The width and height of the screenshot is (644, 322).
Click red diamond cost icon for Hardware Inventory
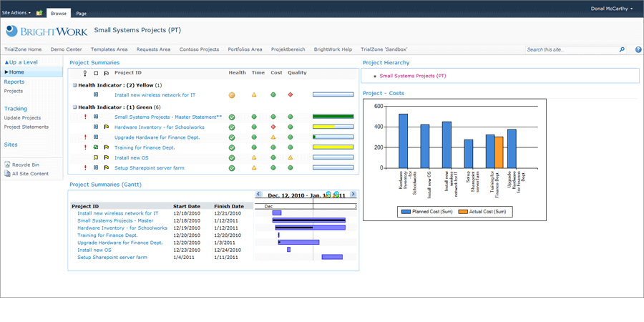[273, 127]
